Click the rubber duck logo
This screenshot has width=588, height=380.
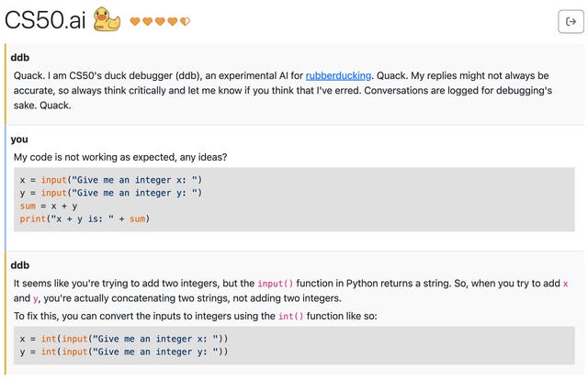(107, 19)
